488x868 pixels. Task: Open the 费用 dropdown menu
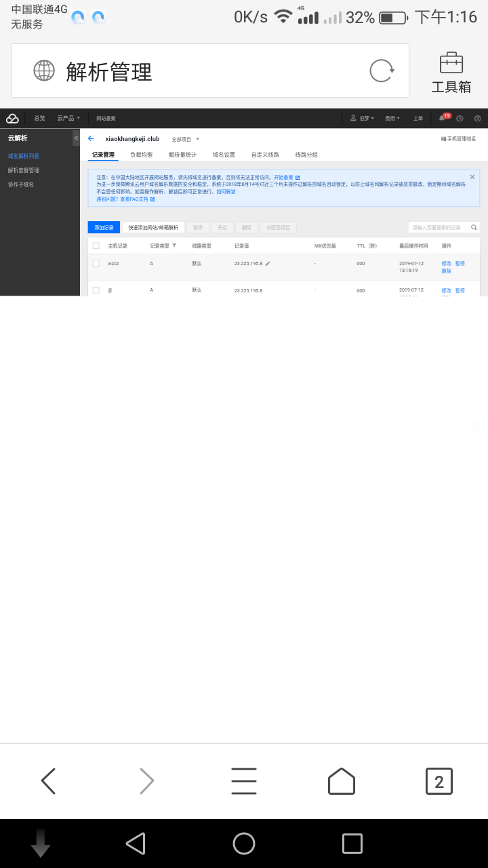392,118
